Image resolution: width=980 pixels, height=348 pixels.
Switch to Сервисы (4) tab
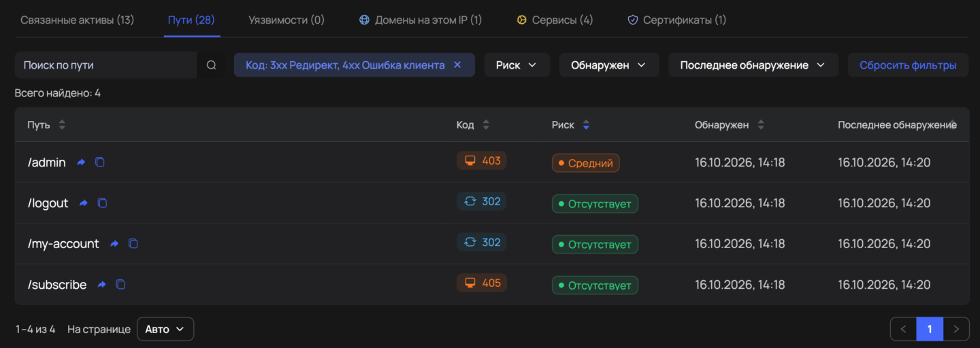[555, 20]
